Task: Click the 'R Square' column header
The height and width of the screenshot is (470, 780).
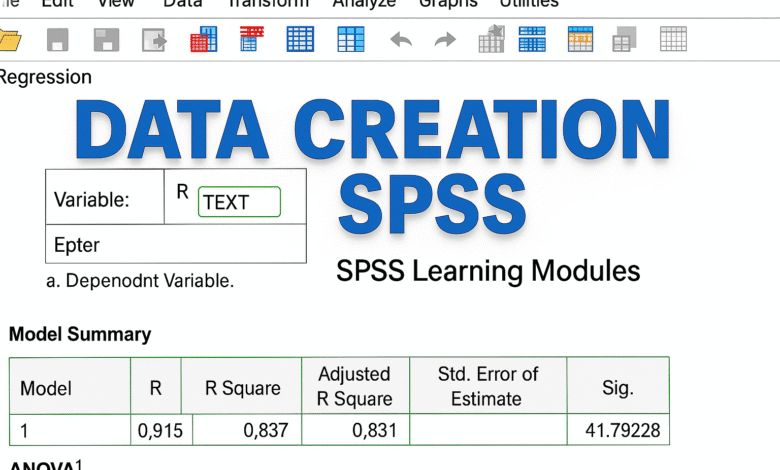Action: click(x=242, y=386)
